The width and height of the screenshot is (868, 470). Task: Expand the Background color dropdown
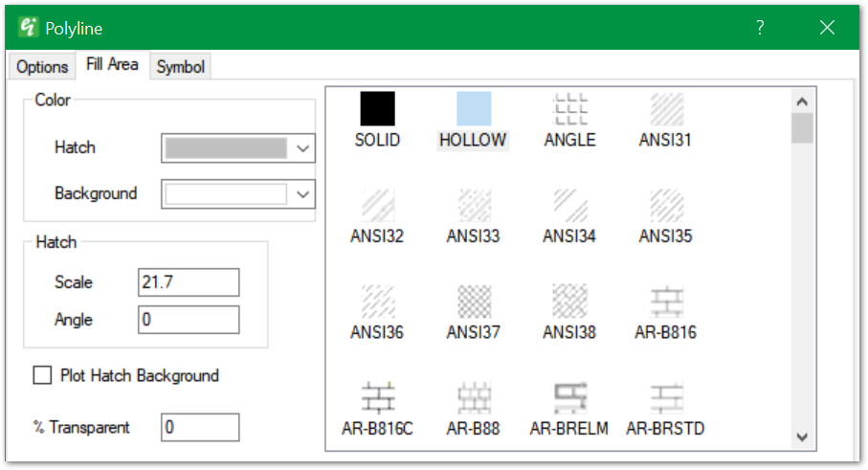click(303, 194)
